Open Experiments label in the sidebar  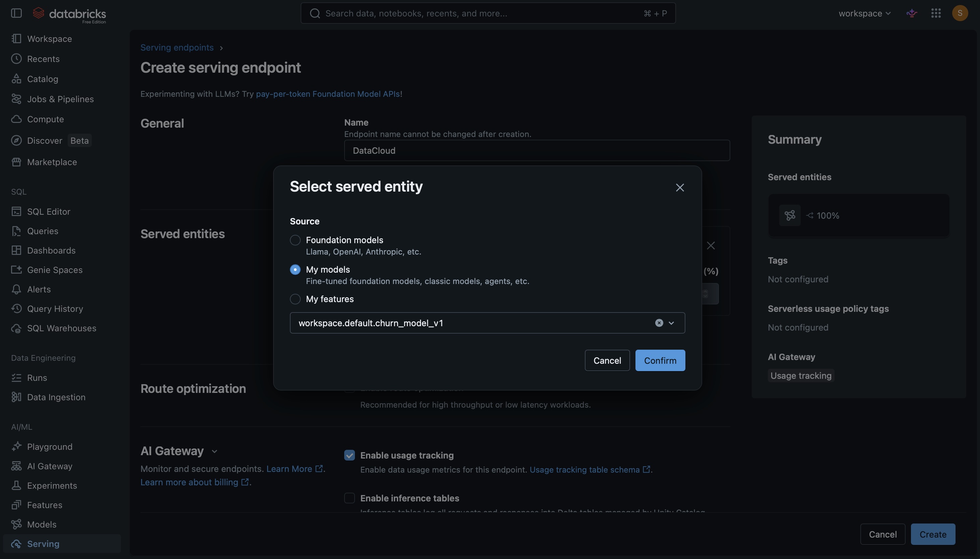pos(52,486)
